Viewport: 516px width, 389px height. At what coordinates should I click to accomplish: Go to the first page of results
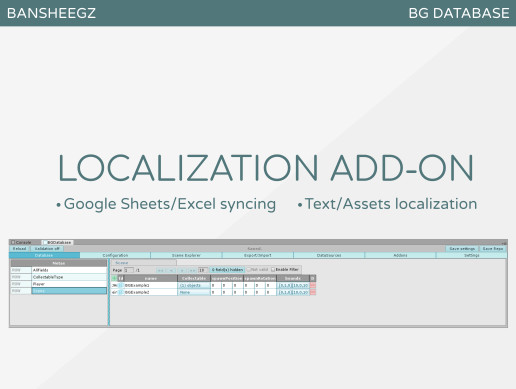point(160,270)
